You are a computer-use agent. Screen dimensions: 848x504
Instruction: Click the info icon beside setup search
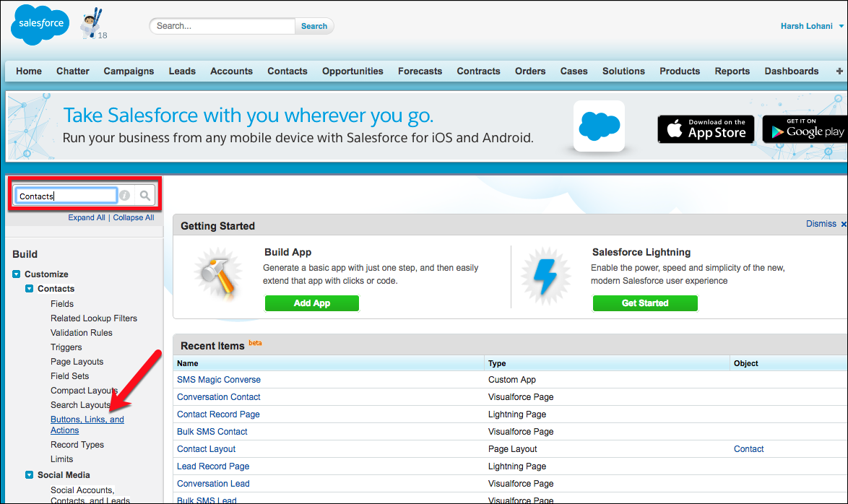tap(124, 195)
